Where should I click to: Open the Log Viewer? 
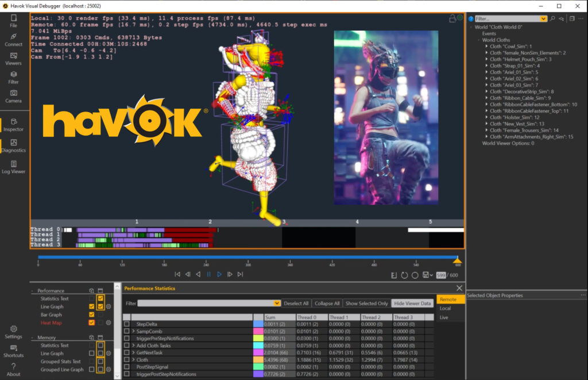coord(14,167)
